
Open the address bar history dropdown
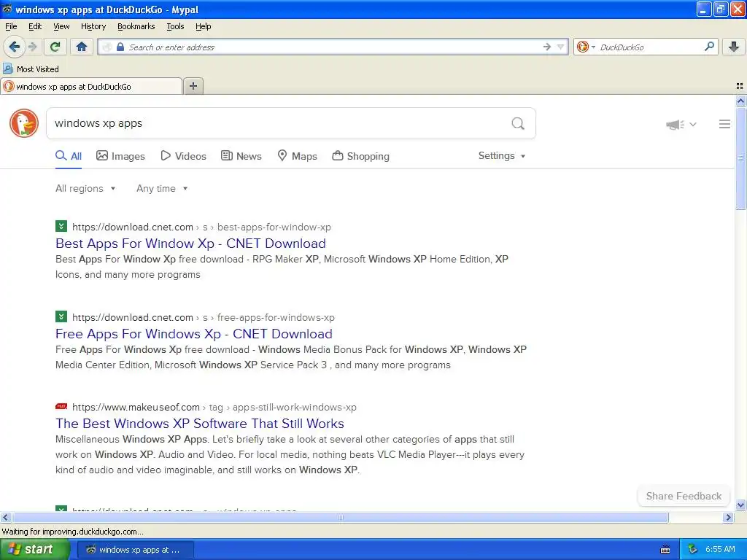pyautogui.click(x=561, y=47)
